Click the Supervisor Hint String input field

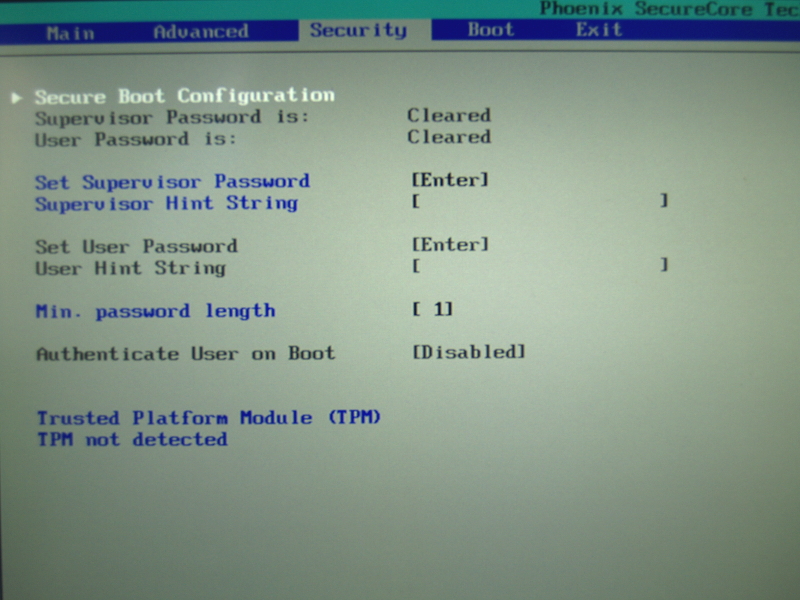pos(538,202)
